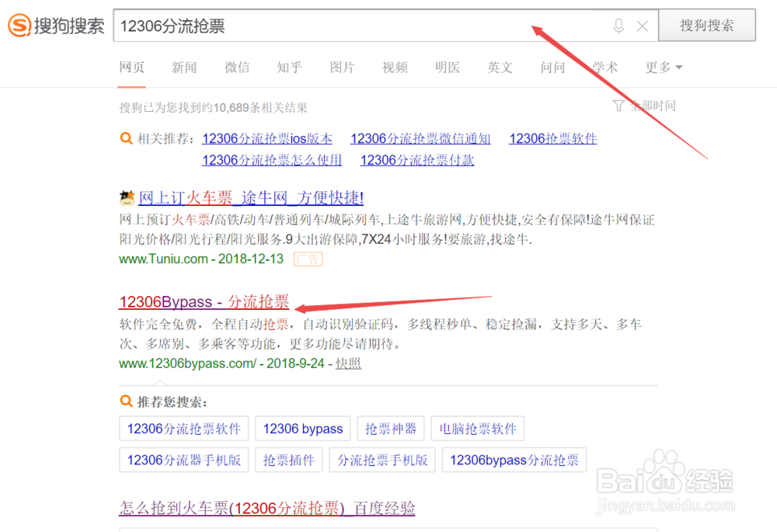The width and height of the screenshot is (777, 532).
Task: Open the 12306Bypass - 分流抢票 result
Action: coord(204,301)
